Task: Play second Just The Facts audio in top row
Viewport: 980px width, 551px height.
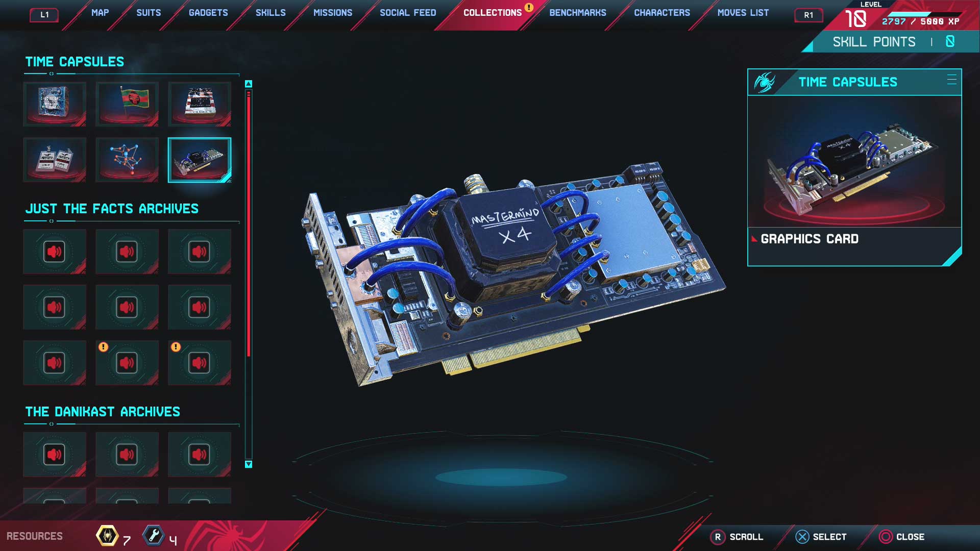Action: tap(127, 252)
